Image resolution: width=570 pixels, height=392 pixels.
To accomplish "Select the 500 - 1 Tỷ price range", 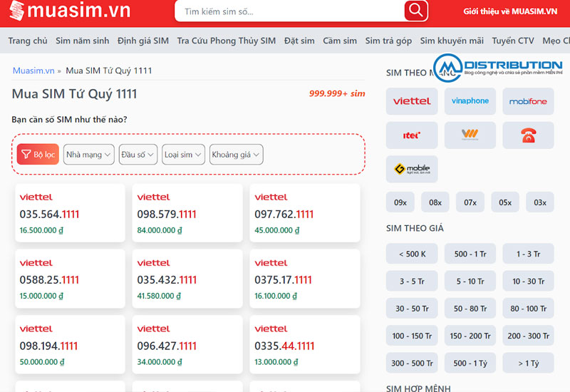I will coord(470,363).
